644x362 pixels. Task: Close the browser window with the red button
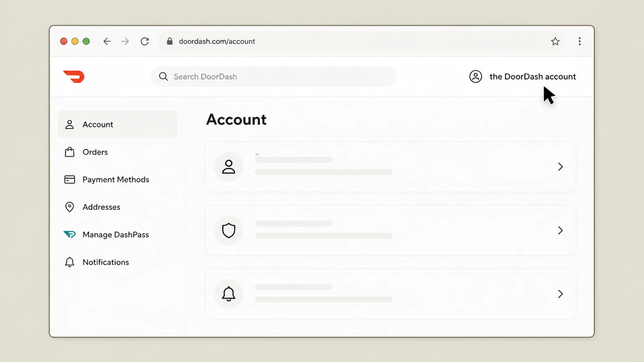[x=64, y=41]
